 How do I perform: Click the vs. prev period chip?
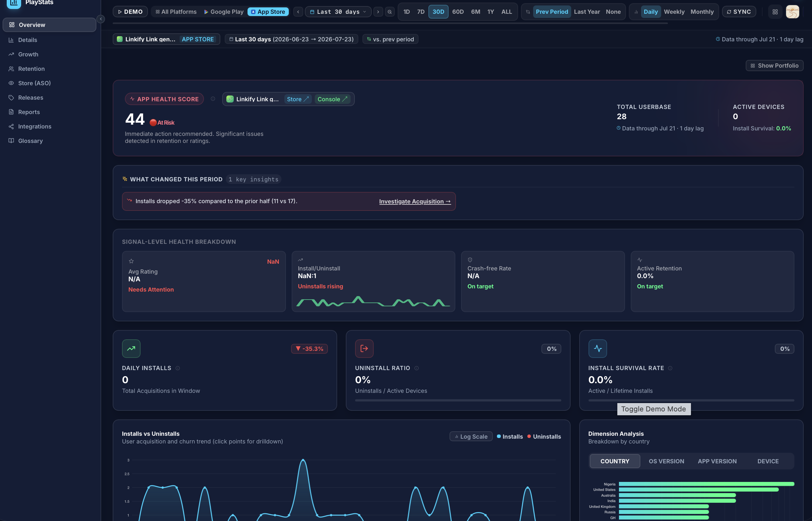tap(390, 39)
